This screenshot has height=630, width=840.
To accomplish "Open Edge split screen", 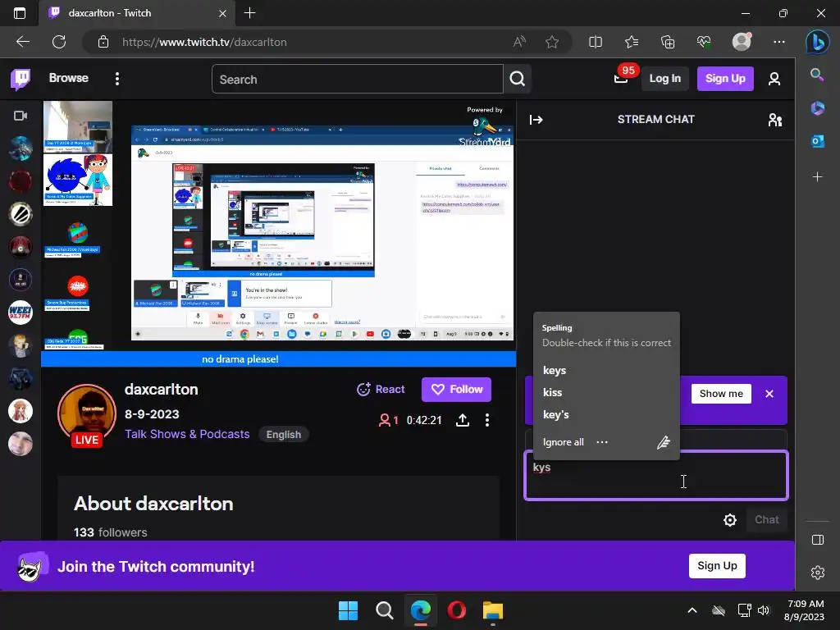I will pos(596,42).
